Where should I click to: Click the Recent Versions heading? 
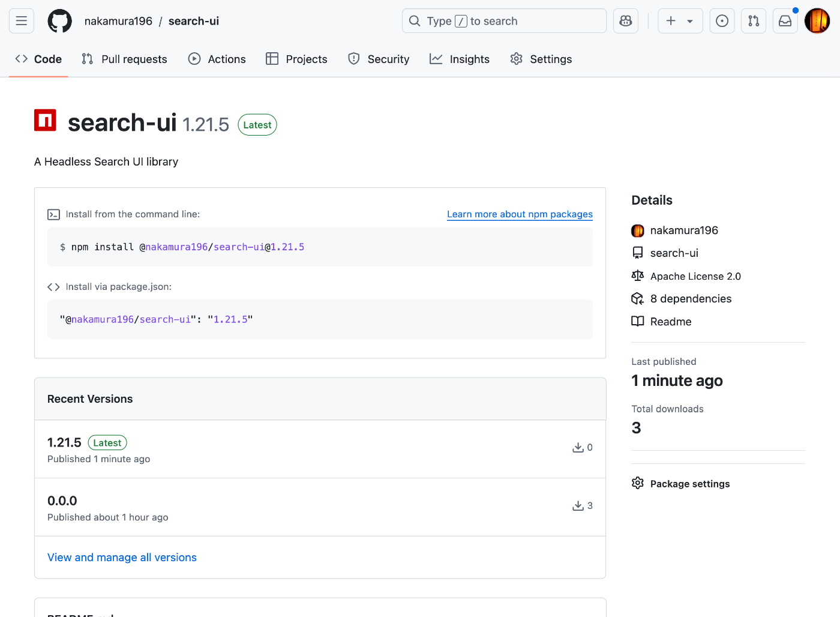90,399
